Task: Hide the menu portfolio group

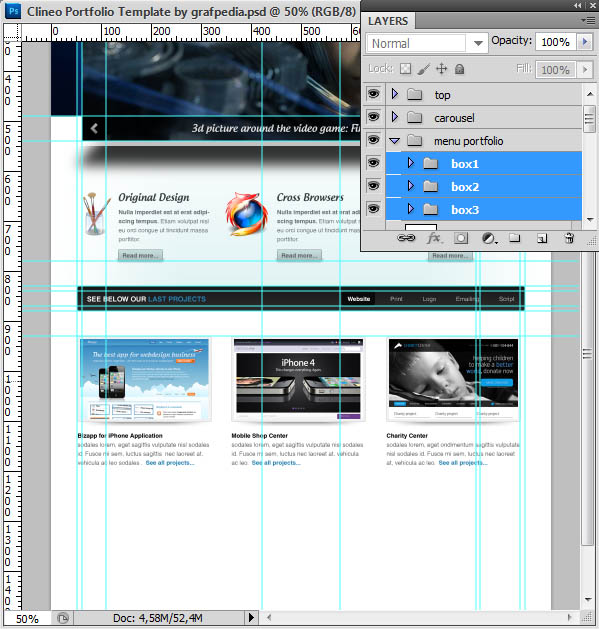Action: point(374,140)
